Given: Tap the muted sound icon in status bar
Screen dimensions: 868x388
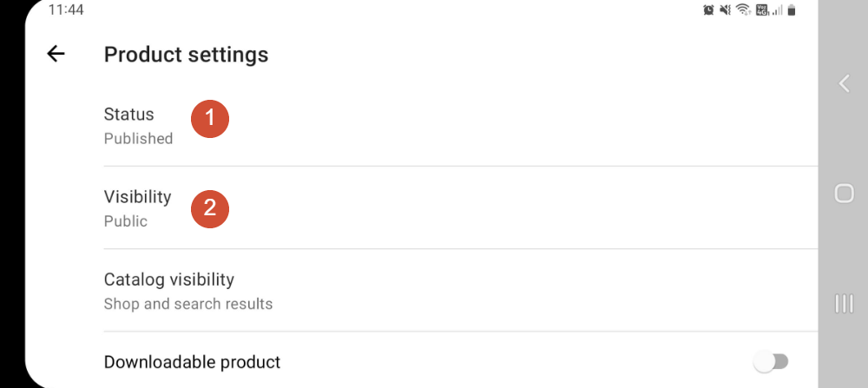Looking at the screenshot, I should point(725,10).
